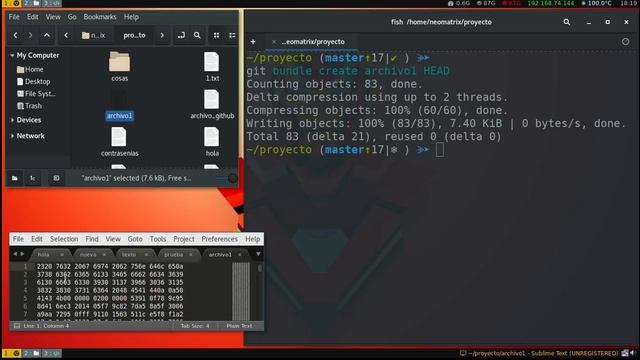Image resolution: width=640 pixels, height=360 pixels.
Task: Open Sublime Text Preferences menu
Action: [220, 239]
